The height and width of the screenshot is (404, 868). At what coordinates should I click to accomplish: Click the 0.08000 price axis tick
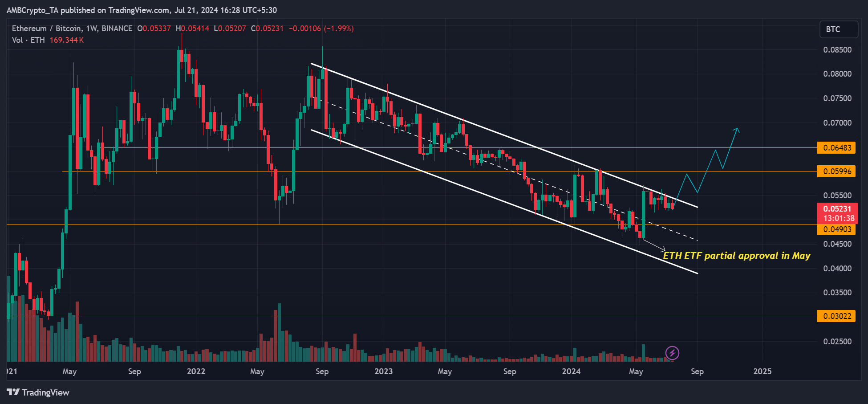[x=837, y=74]
